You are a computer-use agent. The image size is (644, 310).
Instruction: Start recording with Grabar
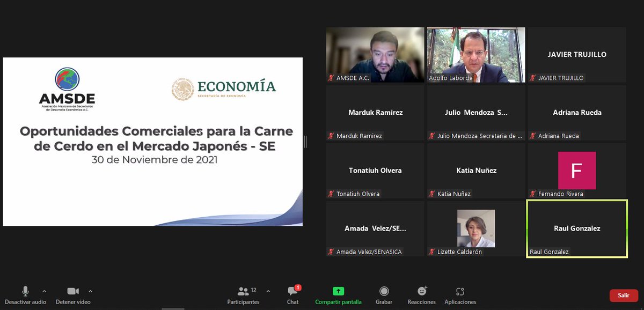(384, 295)
